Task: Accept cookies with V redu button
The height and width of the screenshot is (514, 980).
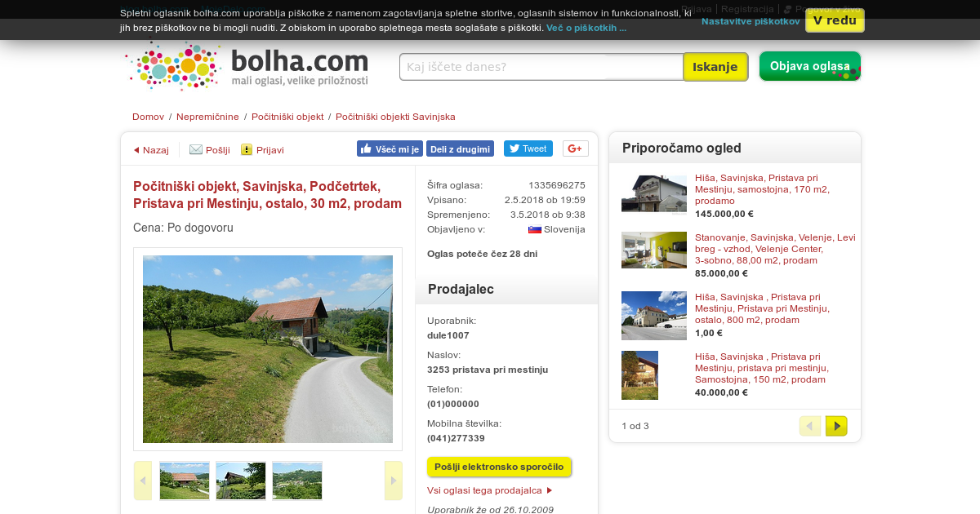Action: click(x=835, y=20)
